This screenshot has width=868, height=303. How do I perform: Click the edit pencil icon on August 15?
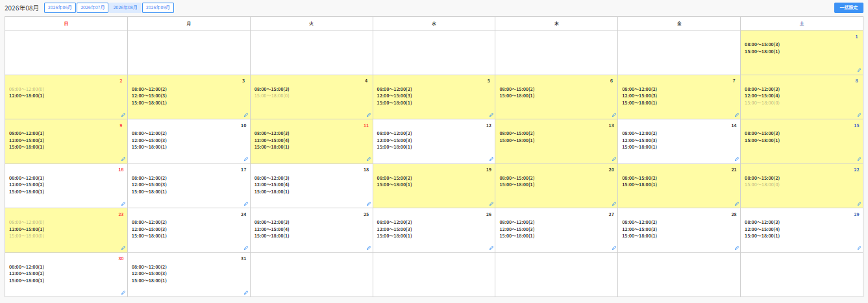(x=859, y=159)
